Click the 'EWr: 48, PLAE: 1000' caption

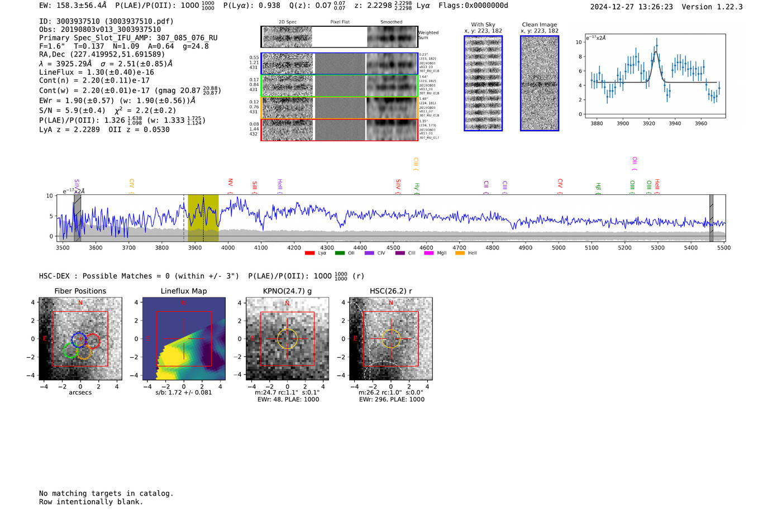click(288, 400)
